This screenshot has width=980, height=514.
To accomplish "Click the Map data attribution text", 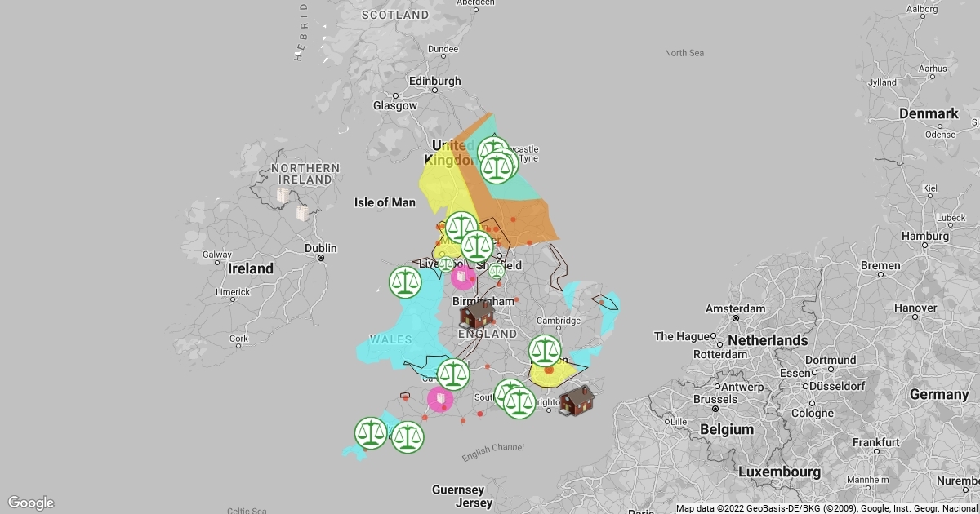I will [826, 508].
